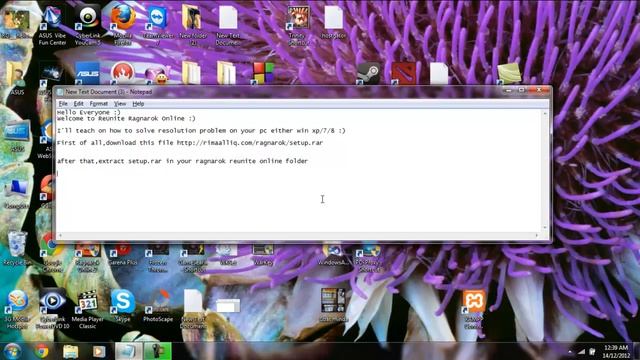Select the TeamViewer desktop icon
This screenshot has width=640, height=360.
(x=158, y=25)
